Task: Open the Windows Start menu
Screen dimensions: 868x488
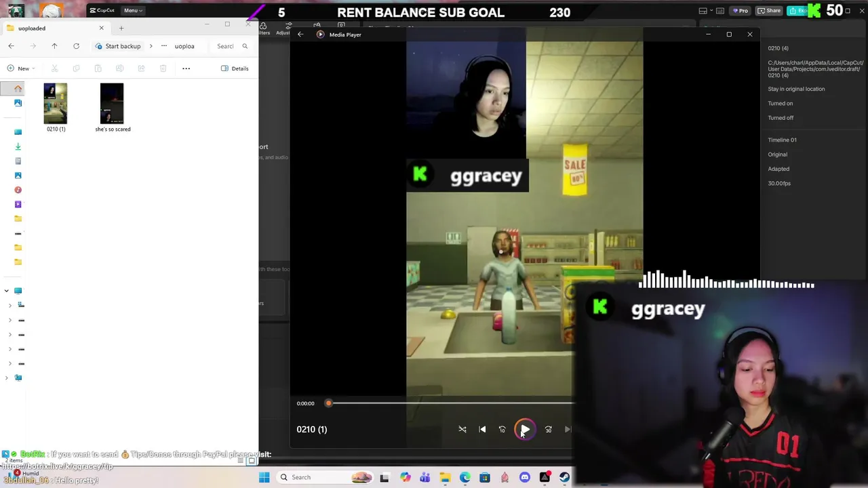Action: [x=264, y=477]
